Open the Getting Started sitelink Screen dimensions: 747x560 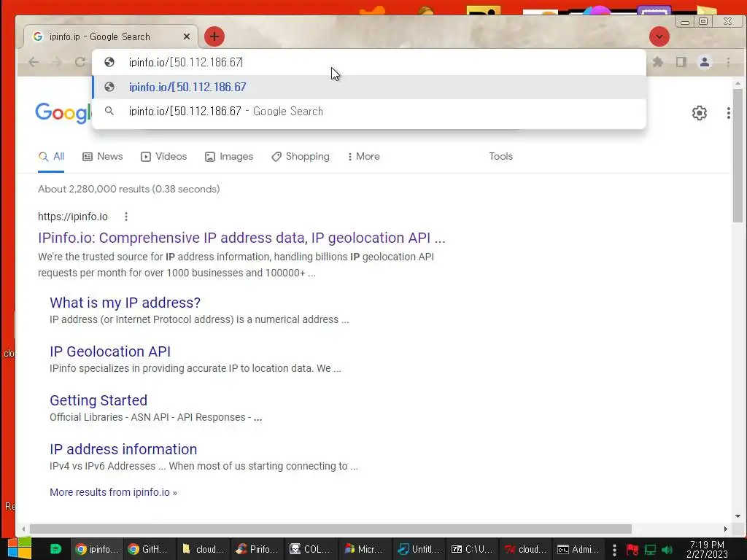[x=98, y=400]
